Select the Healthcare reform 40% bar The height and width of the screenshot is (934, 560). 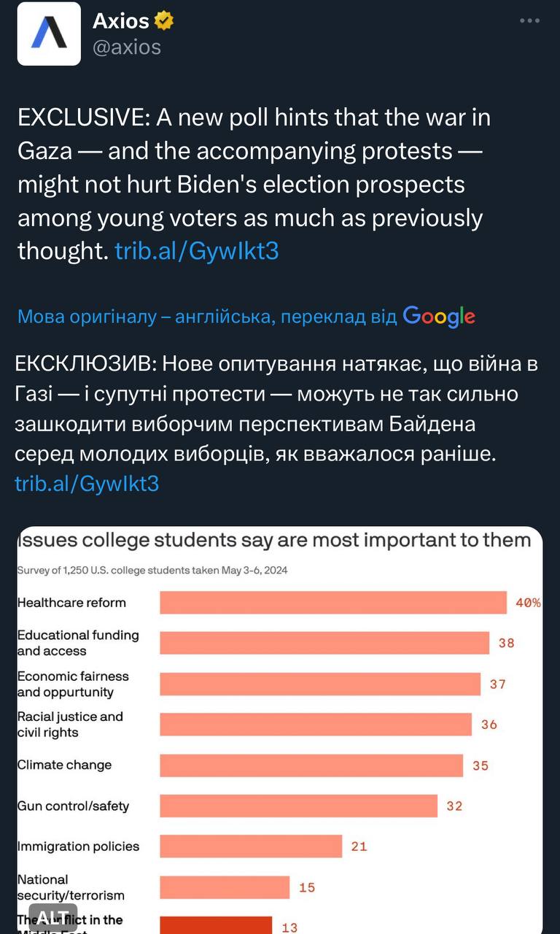coord(333,603)
